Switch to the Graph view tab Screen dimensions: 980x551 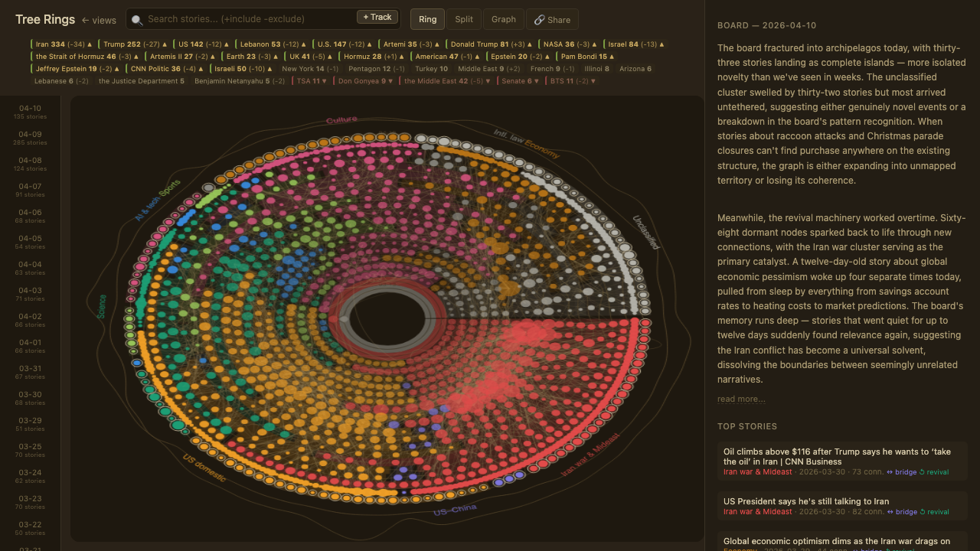pyautogui.click(x=503, y=19)
